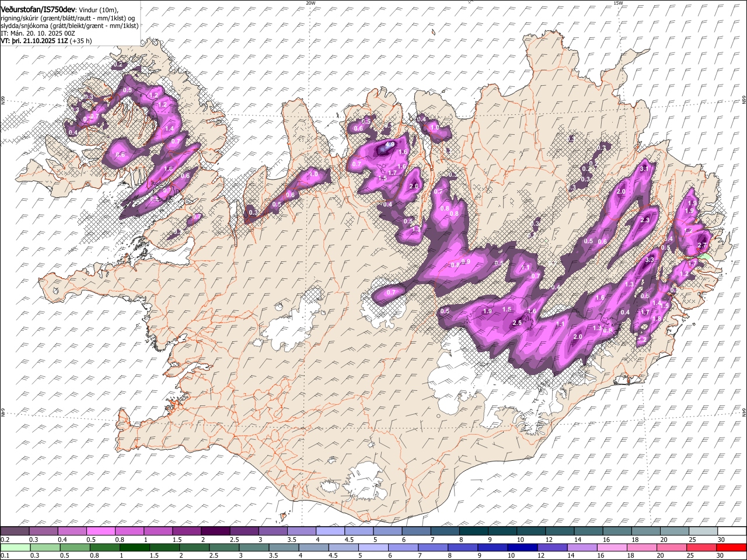Screen dimensions: 747x560
Task: Pick the deep blue 10–12 bottom-row swatch
Action: tap(522, 547)
